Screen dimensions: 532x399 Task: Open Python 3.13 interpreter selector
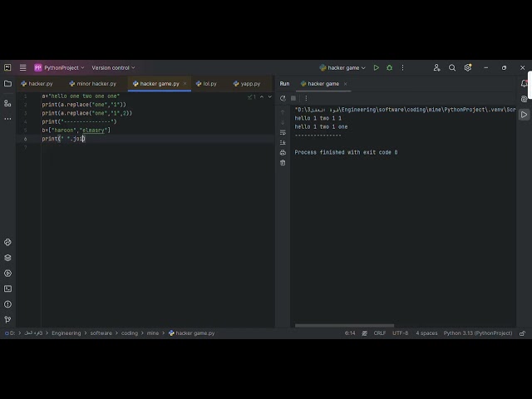pos(478,333)
